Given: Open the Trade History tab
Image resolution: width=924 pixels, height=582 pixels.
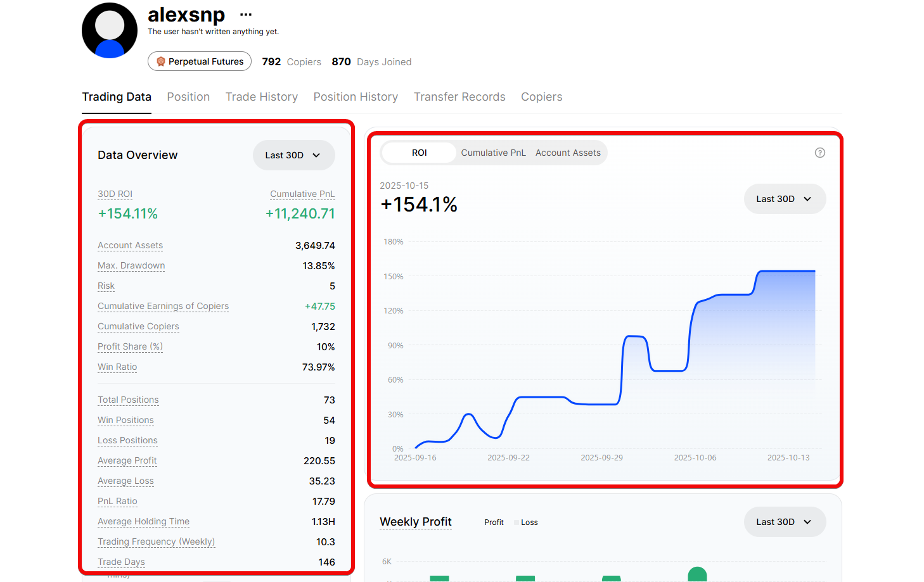Looking at the screenshot, I should pyautogui.click(x=261, y=97).
